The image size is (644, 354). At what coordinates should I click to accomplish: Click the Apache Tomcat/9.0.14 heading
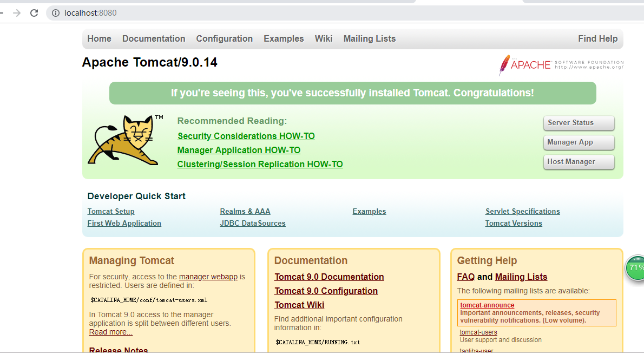(x=150, y=62)
